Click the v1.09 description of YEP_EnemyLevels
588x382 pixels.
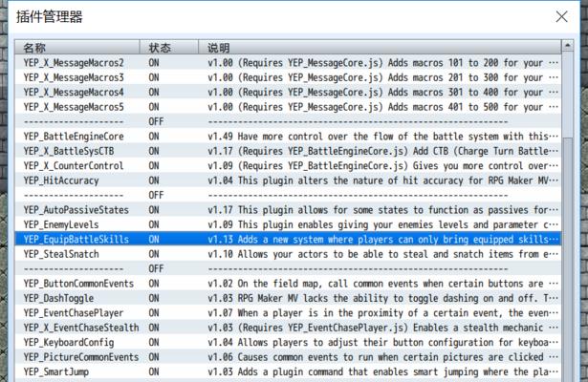point(382,224)
